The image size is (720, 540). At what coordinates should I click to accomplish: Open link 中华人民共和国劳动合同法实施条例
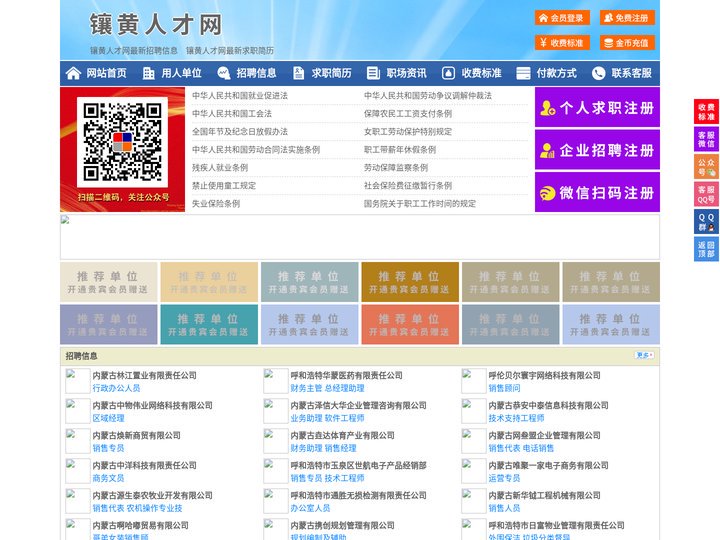point(256,150)
